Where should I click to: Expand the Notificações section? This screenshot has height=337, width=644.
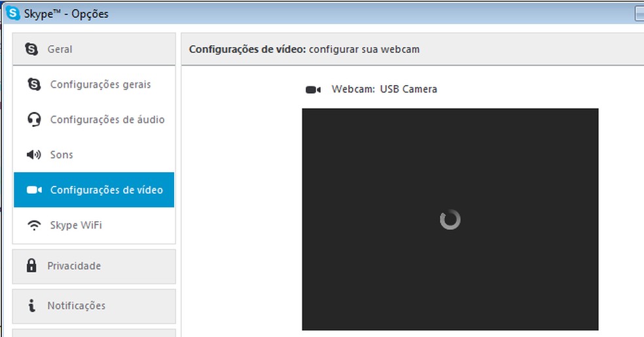coord(94,306)
